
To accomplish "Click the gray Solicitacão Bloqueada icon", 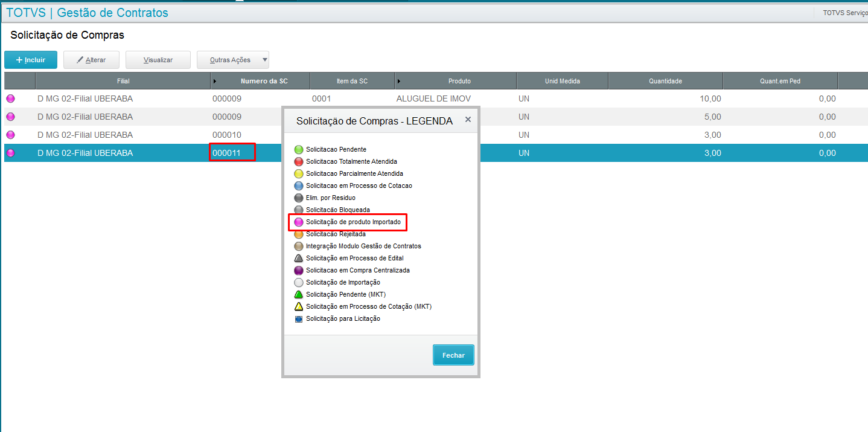I will 298,210.
